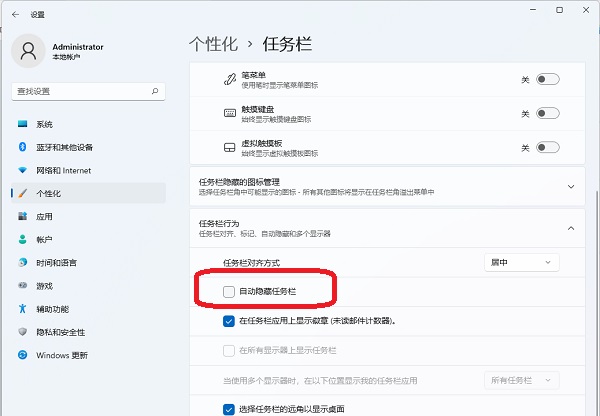
Task: Toggle the 触摸键盘 switch
Action: [x=548, y=113]
